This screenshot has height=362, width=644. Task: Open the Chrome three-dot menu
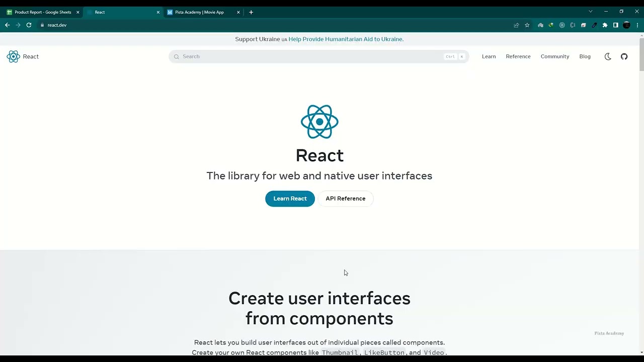click(x=637, y=25)
